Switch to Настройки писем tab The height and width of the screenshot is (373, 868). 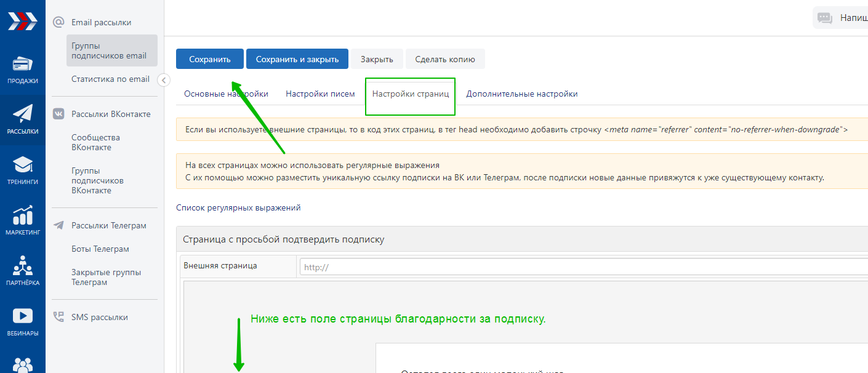(320, 94)
